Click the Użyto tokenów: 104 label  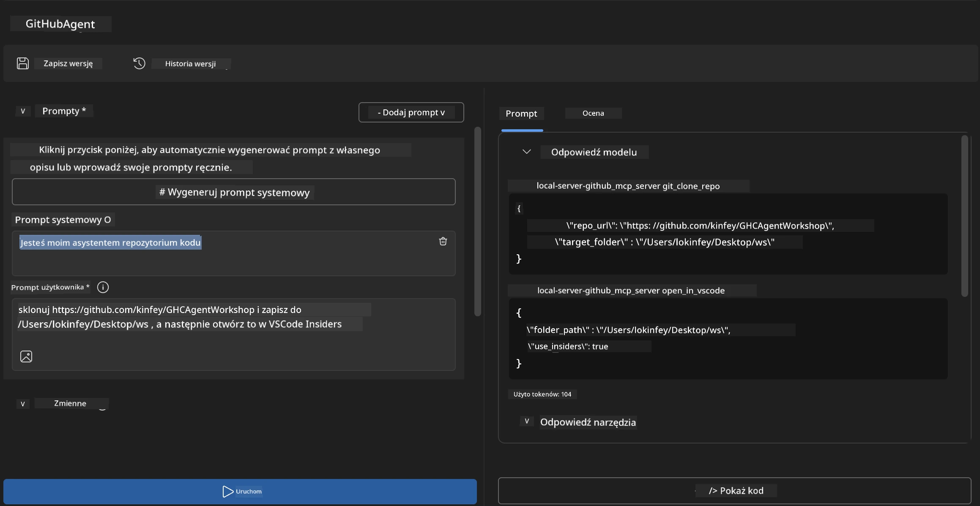[x=542, y=394]
